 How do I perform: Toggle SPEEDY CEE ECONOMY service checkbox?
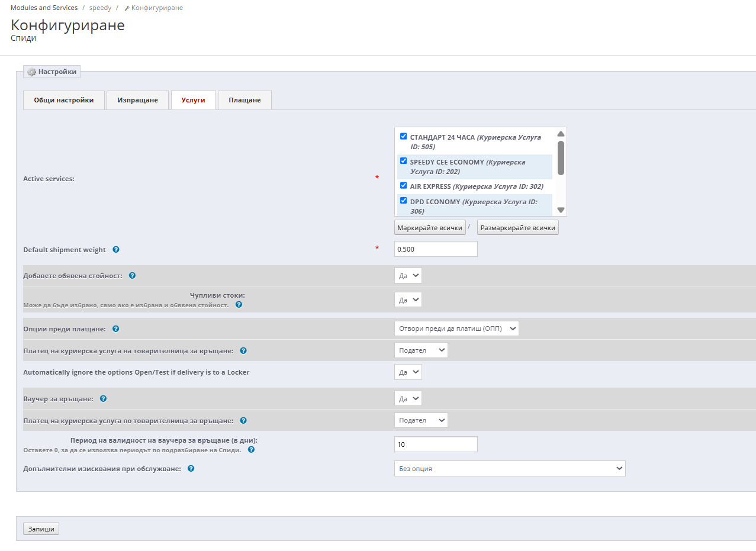(x=404, y=161)
